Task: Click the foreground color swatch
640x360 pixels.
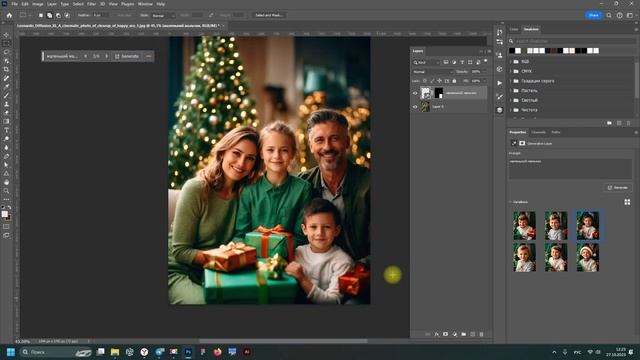Action: (x=4, y=214)
